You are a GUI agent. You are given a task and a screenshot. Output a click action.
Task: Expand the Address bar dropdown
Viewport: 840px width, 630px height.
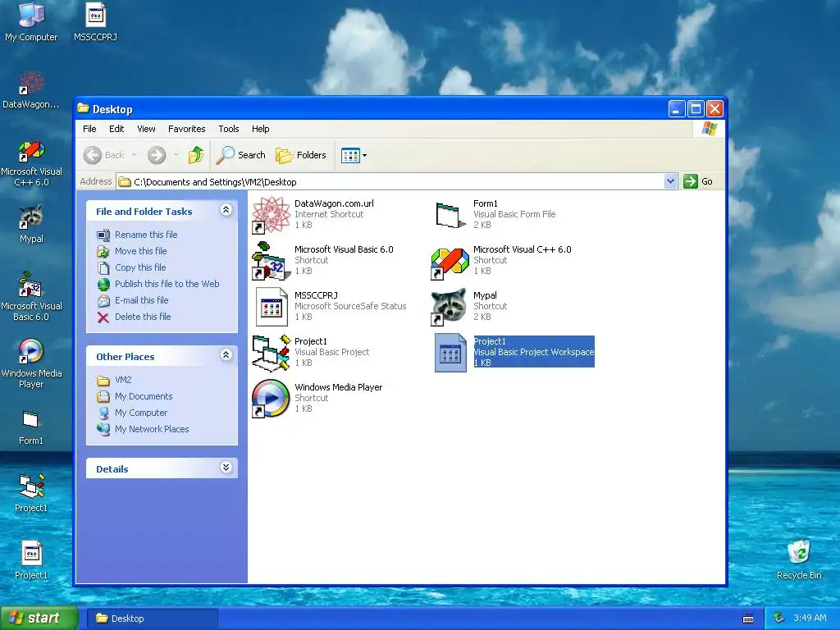click(670, 181)
